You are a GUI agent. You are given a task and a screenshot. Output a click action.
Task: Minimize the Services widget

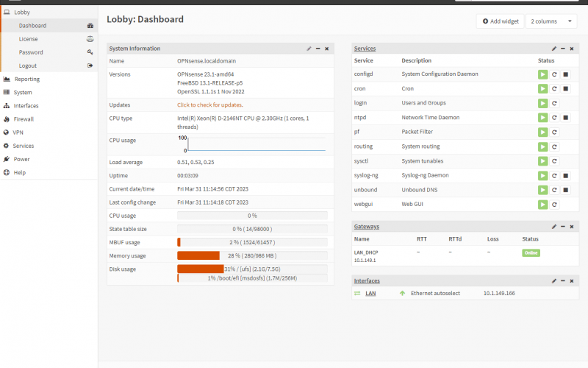[x=562, y=49]
